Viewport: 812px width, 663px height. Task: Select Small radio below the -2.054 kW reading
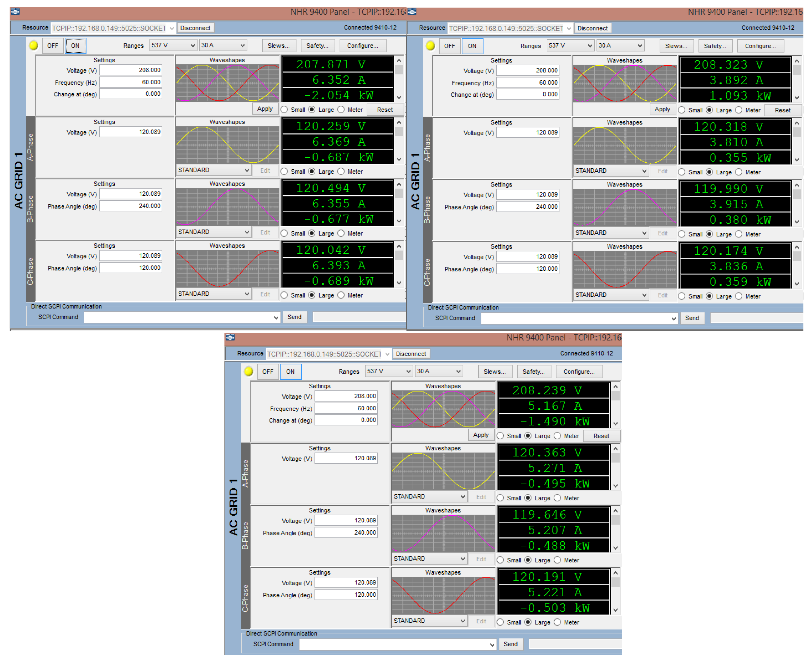pyautogui.click(x=284, y=110)
